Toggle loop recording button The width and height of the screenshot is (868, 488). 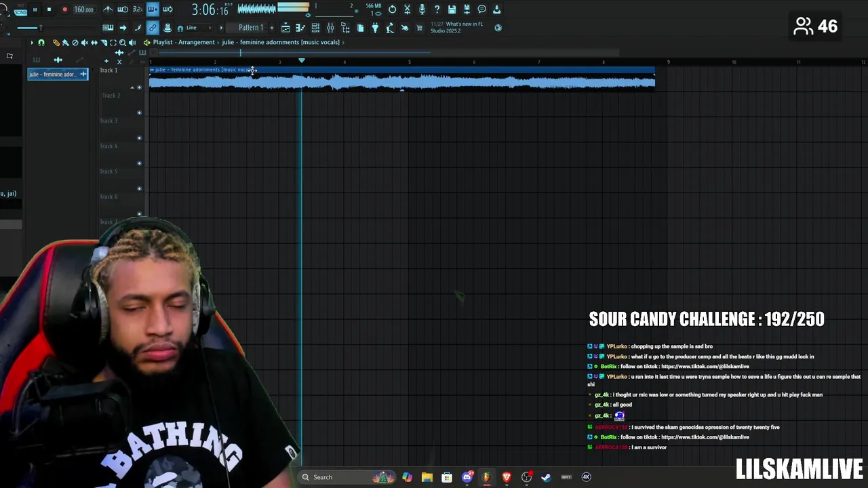(167, 9)
